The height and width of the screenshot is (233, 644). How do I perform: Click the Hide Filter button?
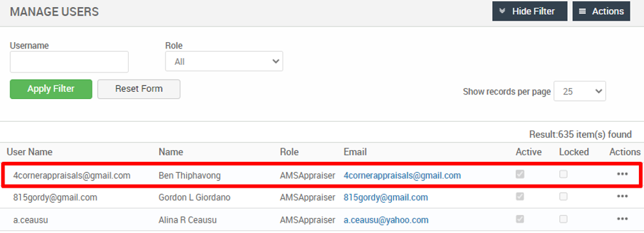tap(530, 11)
